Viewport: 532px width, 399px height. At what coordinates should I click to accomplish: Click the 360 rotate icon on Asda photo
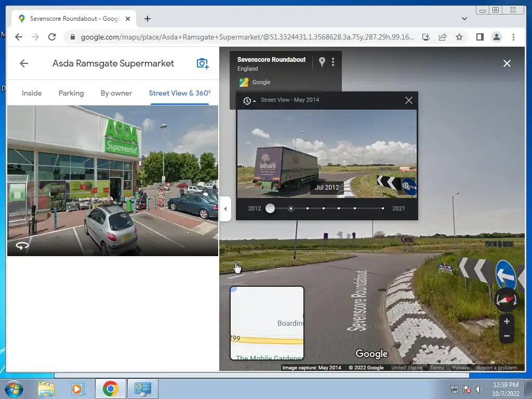tap(22, 246)
